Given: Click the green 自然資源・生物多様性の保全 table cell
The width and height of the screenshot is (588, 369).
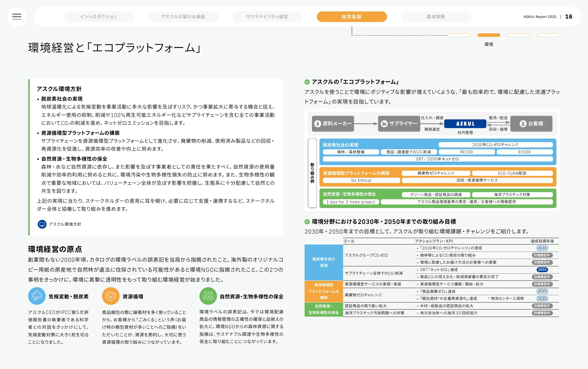Looking at the screenshot, I should 324,310.
